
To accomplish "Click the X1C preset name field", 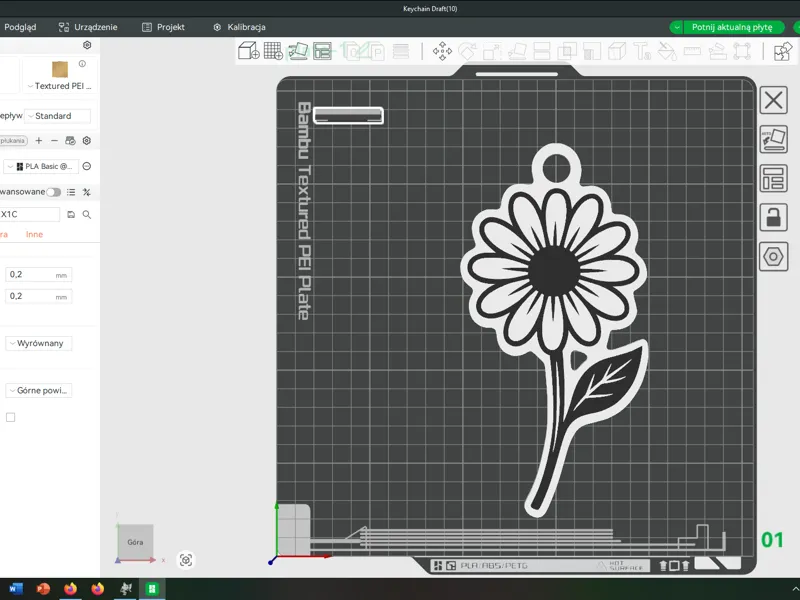I will [x=30, y=214].
